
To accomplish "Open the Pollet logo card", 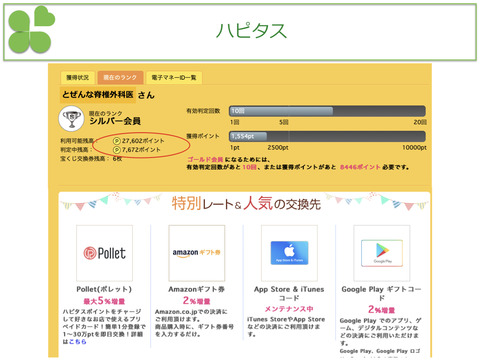I will [104, 253].
